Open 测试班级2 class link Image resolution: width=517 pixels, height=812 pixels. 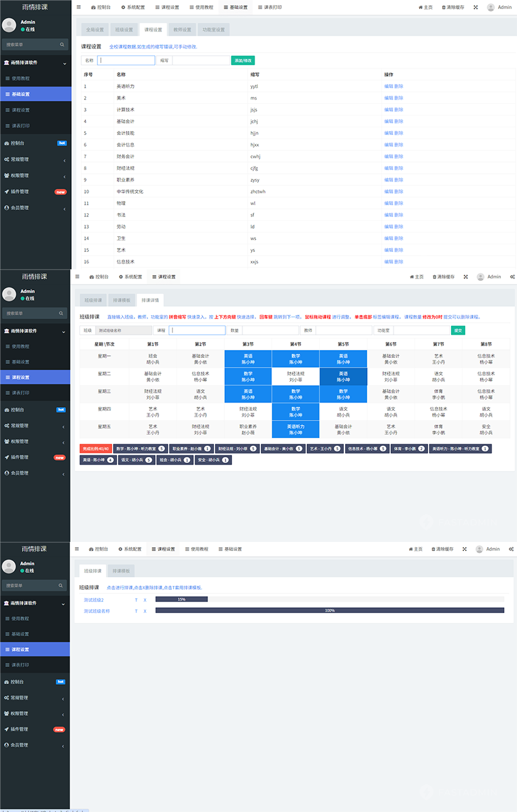[94, 600]
